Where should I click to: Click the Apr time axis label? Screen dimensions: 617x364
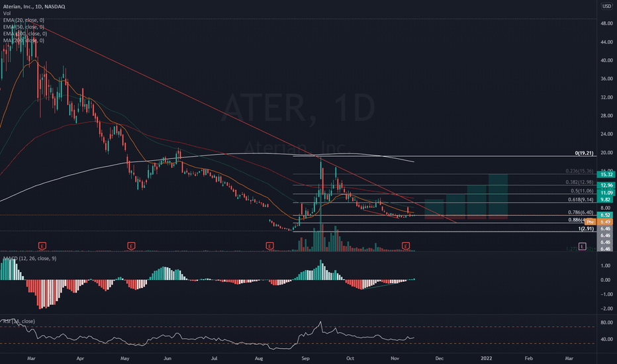pos(80,359)
